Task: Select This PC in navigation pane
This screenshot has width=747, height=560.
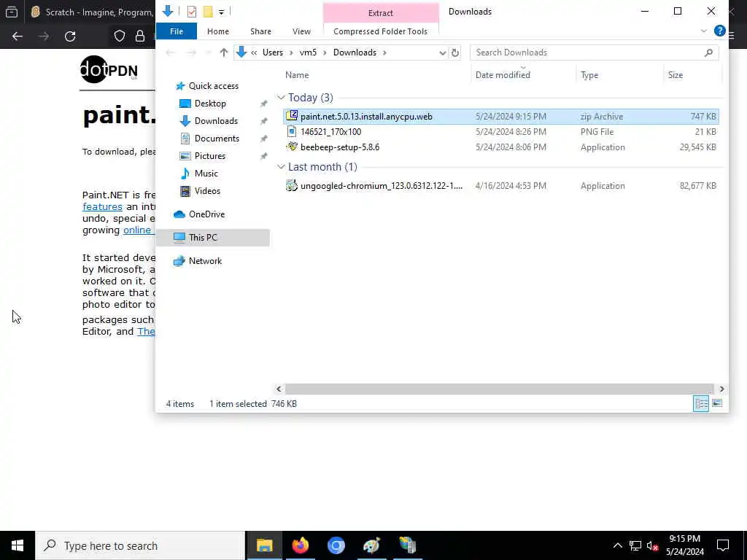Action: [x=213, y=238]
